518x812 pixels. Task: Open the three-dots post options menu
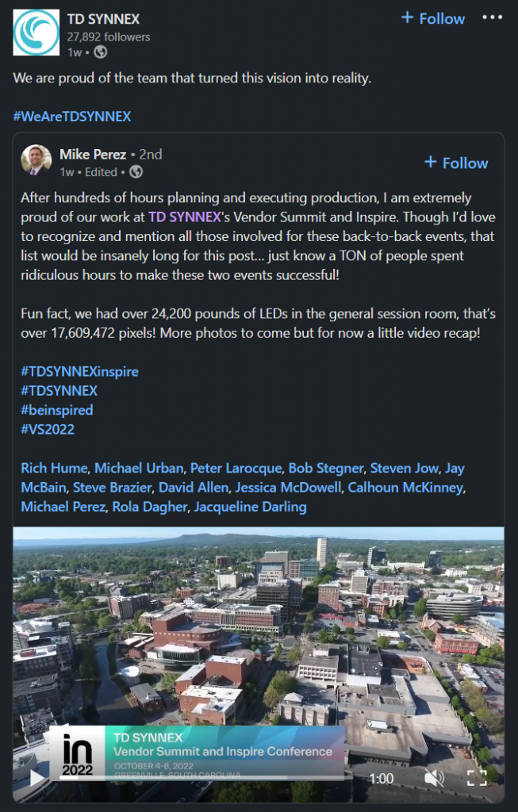tap(493, 17)
